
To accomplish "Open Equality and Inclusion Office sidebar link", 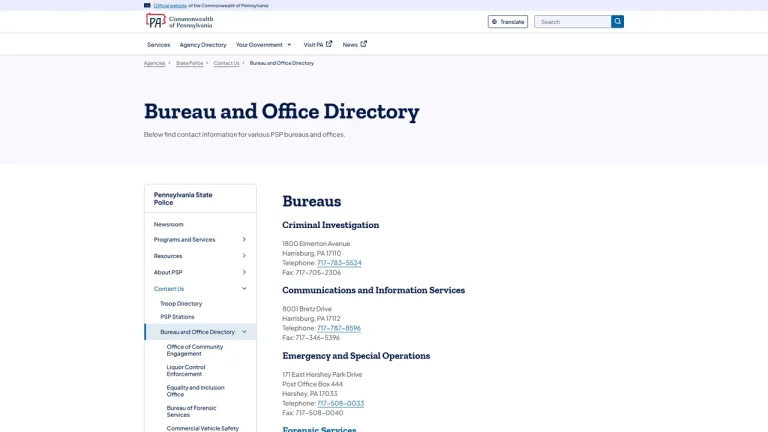I will point(195,391).
